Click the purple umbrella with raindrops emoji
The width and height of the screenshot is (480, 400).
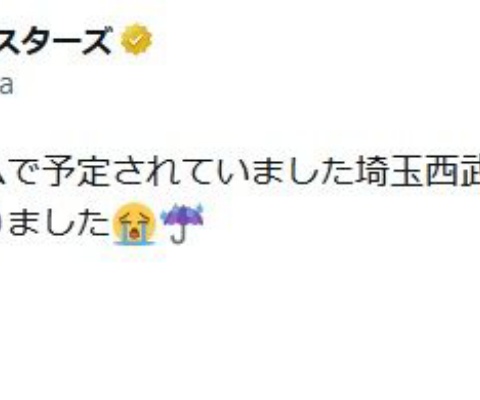coord(182,223)
